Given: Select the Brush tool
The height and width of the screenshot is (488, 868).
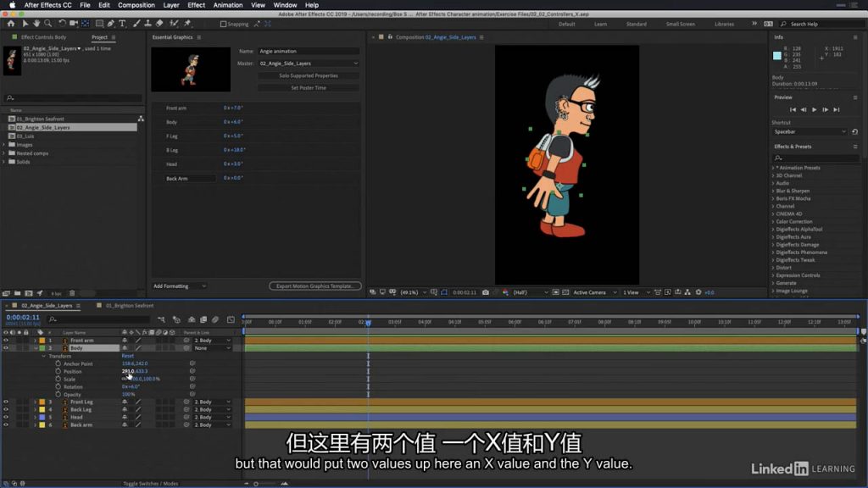Looking at the screenshot, I should point(136,24).
